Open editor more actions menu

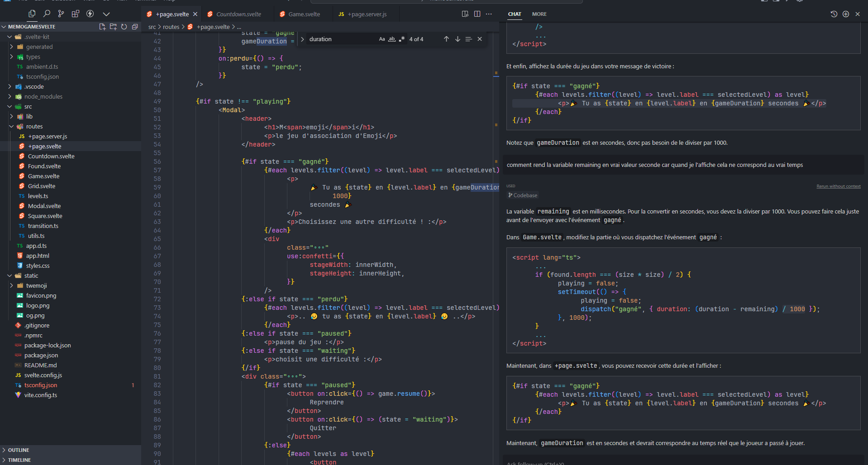click(489, 14)
